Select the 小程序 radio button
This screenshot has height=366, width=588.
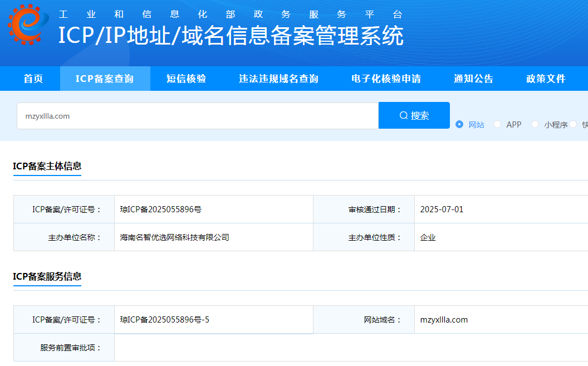coord(535,124)
